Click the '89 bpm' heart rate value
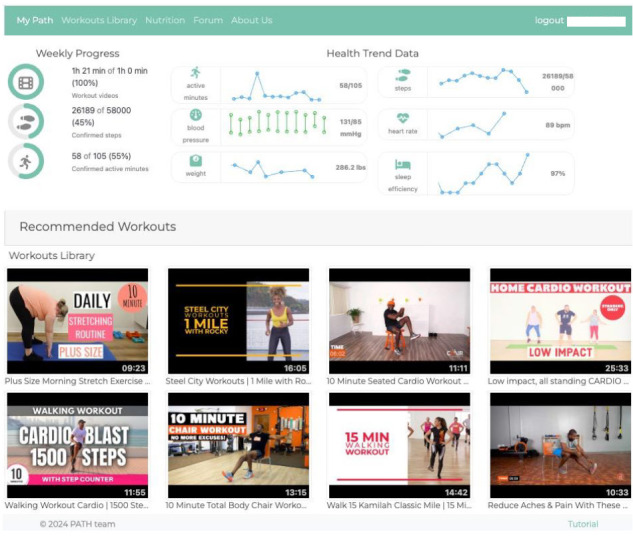The height and width of the screenshot is (540, 633). (x=558, y=125)
